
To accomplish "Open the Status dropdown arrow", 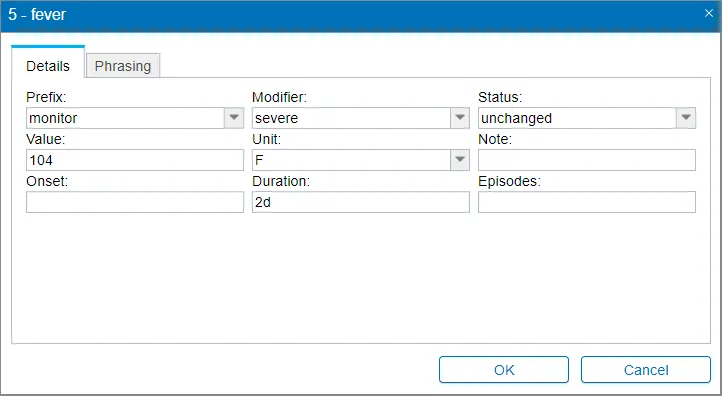I will (686, 118).
